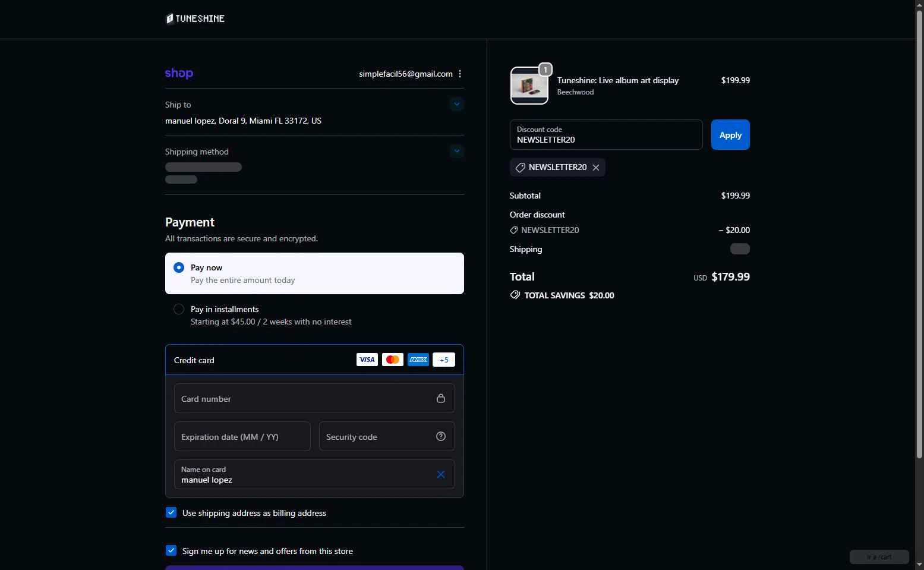
Task: Show the +5 more payment cards
Action: [x=444, y=360]
